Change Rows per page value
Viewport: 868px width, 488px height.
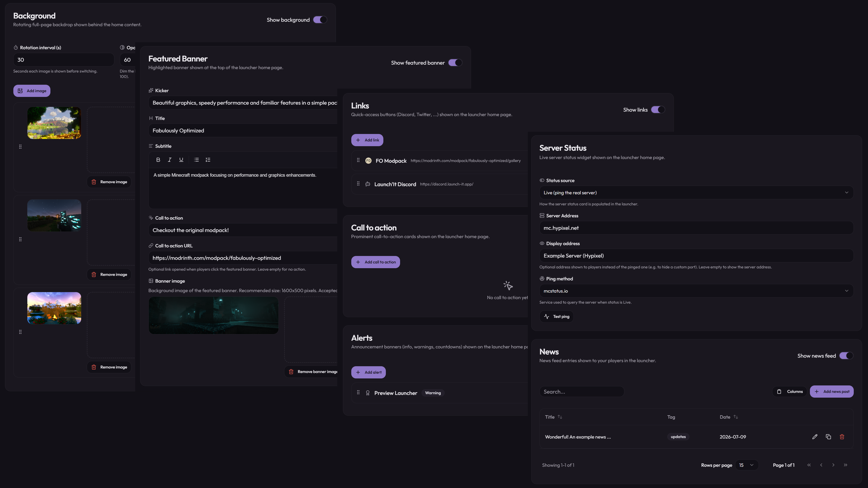click(x=747, y=465)
